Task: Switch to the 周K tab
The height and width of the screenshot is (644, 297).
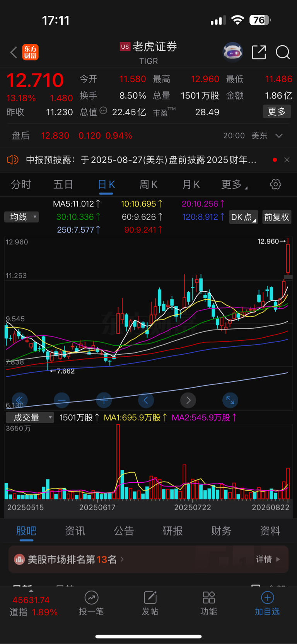Action: tap(148, 184)
